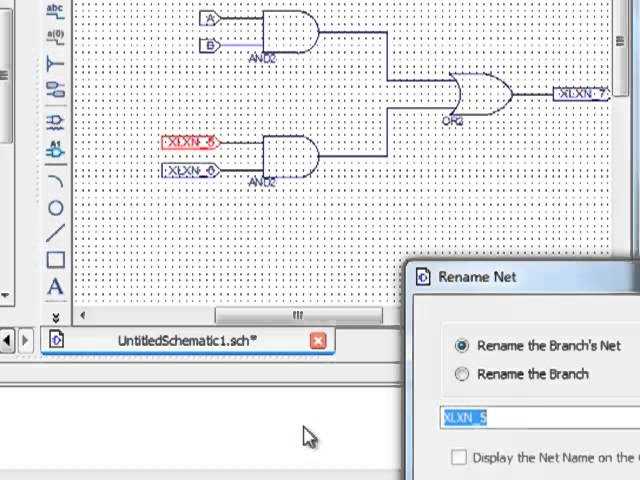Select the Add Net Name (abc) tool
Image resolution: width=640 pixels, height=480 pixels.
click(x=56, y=11)
